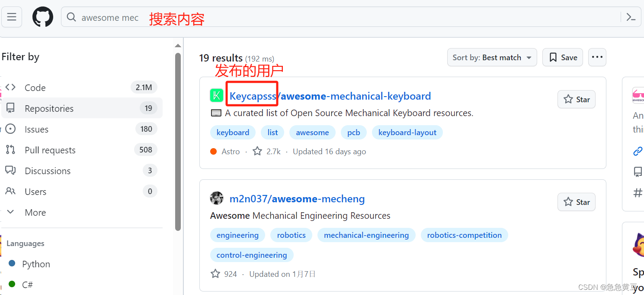The image size is (644, 295).
Task: Show Discussions results
Action: tap(82, 171)
